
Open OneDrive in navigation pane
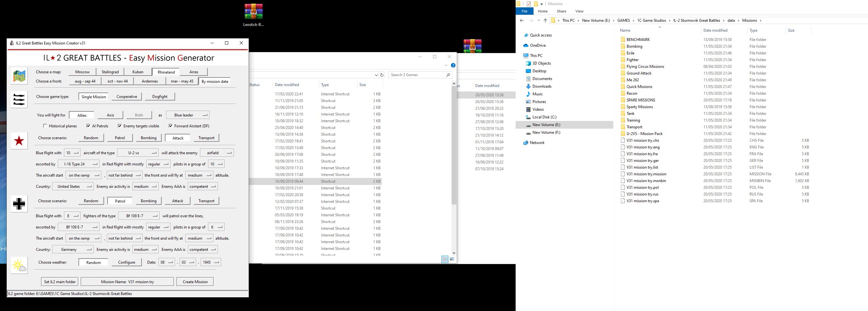click(x=537, y=45)
